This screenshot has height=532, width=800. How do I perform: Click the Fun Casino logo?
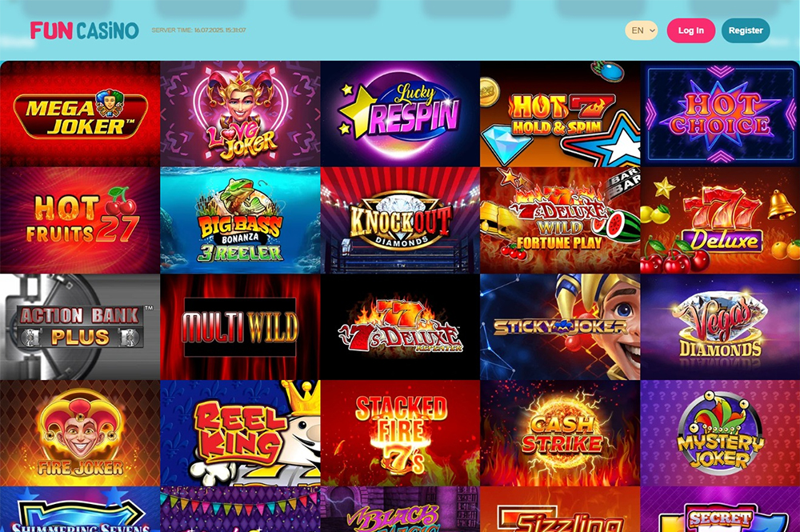(x=84, y=30)
